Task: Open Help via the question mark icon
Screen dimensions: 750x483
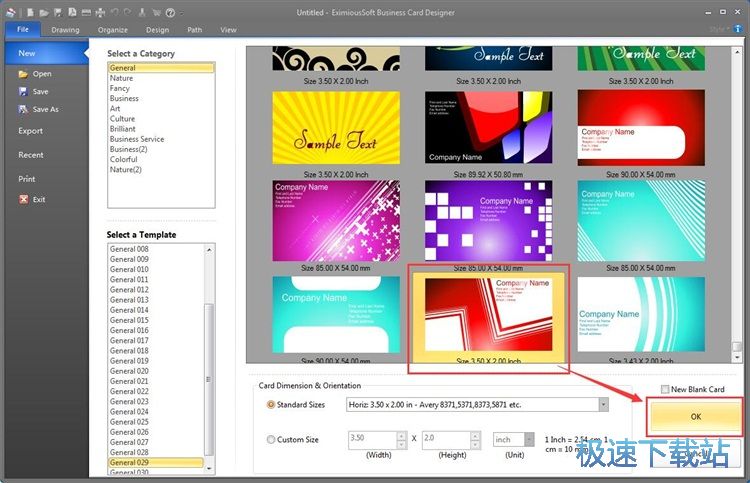Action: pyautogui.click(x=170, y=12)
